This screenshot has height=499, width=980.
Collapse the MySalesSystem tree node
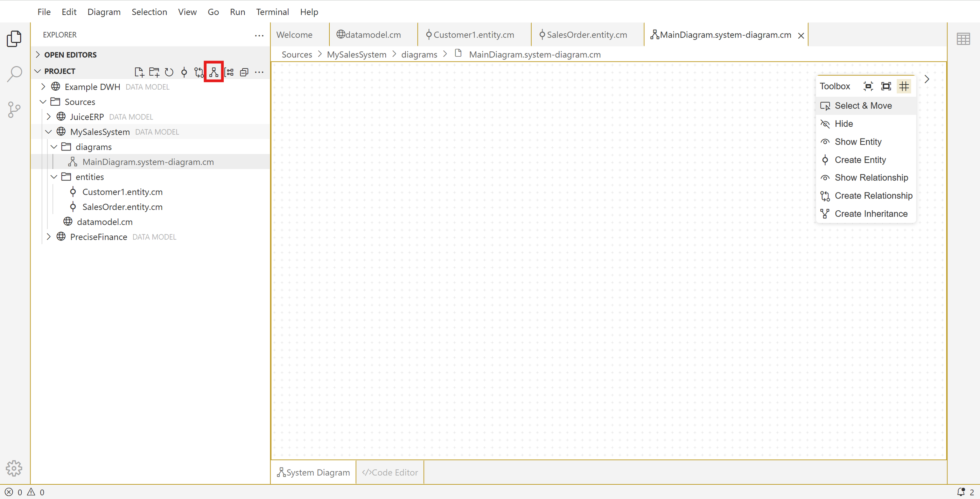[x=49, y=132]
